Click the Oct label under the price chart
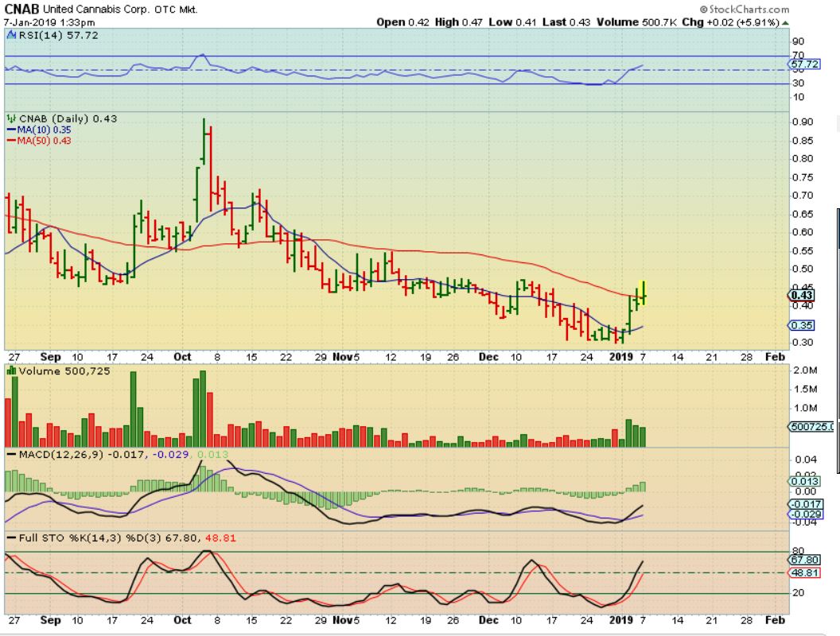Image resolution: width=840 pixels, height=636 pixels. point(183,357)
